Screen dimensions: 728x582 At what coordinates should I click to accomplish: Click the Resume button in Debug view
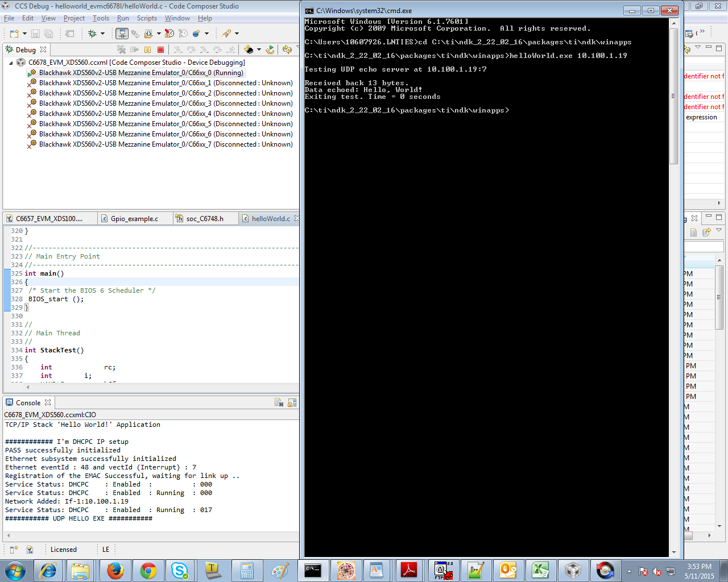135,50
